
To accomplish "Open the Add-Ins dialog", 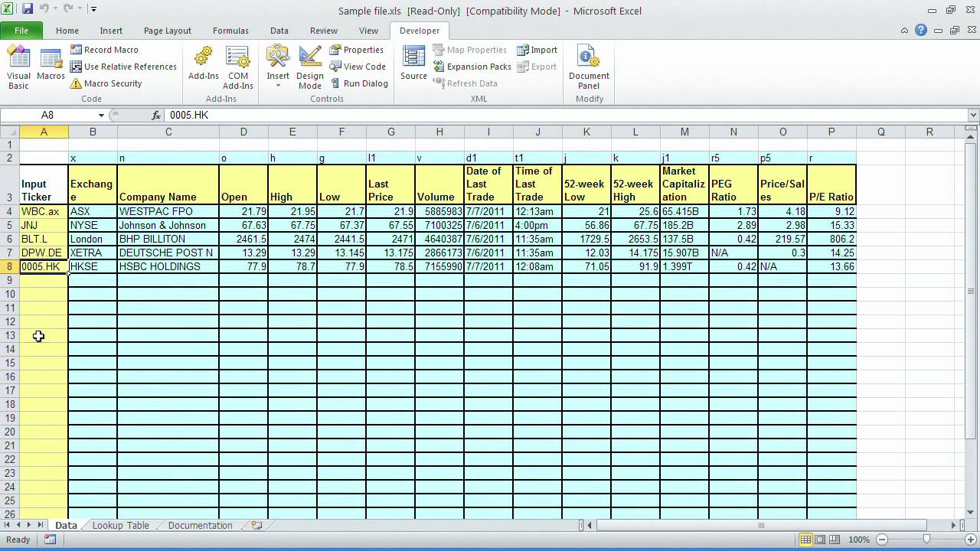I will 204,65.
